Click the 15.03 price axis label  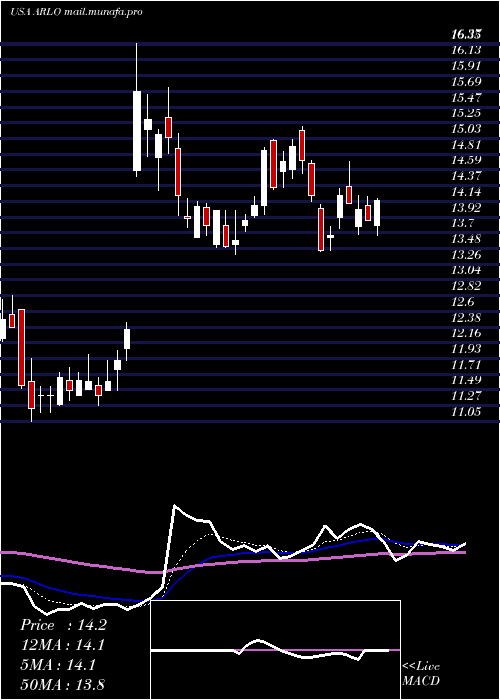point(467,129)
